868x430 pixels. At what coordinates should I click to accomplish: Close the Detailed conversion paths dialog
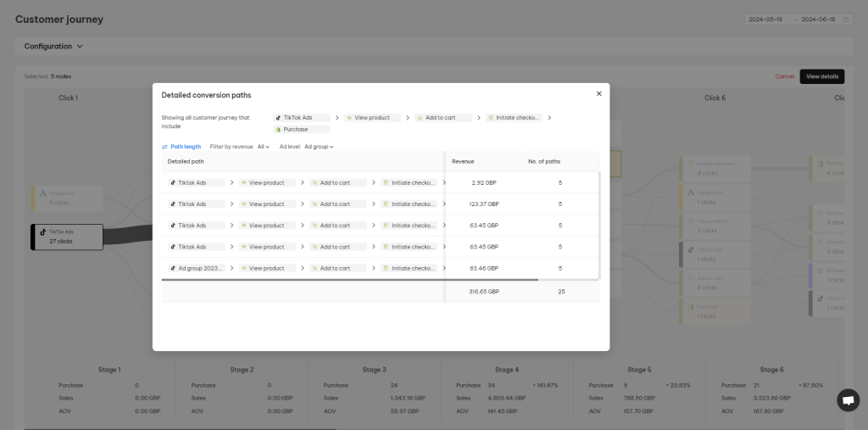point(599,94)
